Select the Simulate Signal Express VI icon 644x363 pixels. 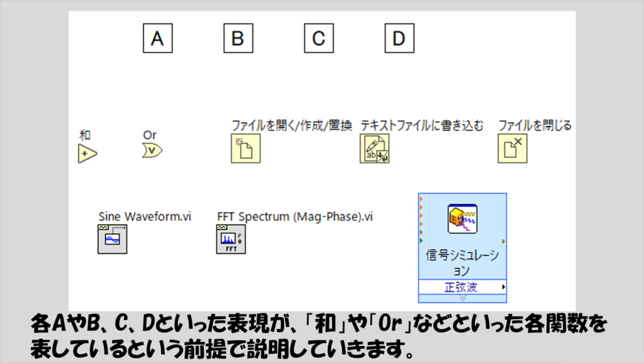[x=462, y=218]
